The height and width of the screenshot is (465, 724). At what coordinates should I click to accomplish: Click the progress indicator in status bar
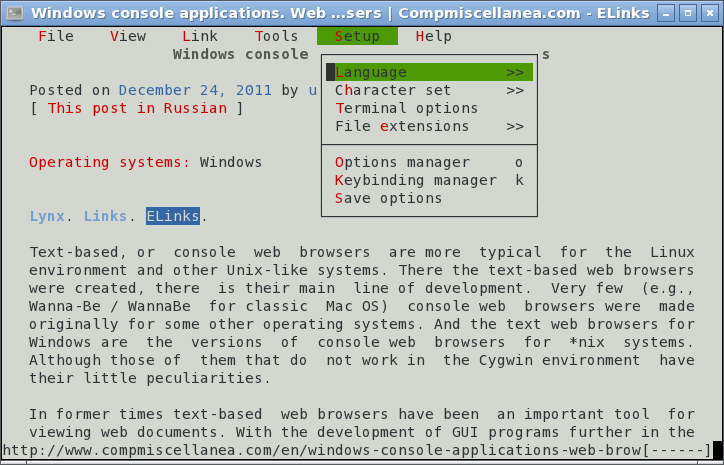point(677,450)
